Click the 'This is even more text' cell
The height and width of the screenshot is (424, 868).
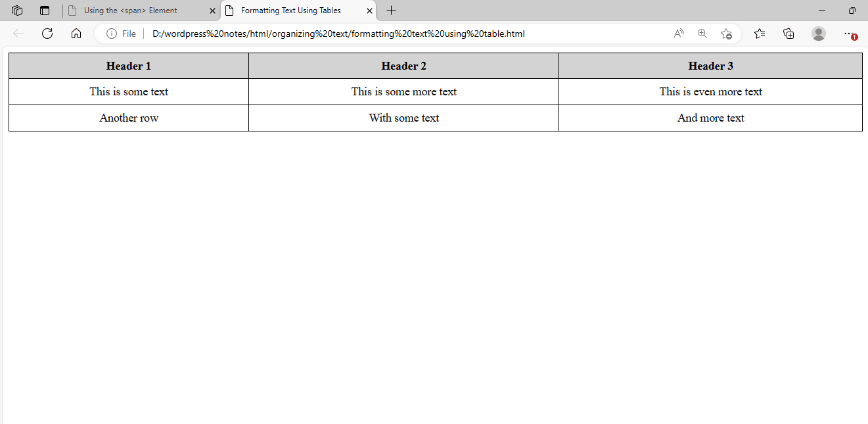click(711, 91)
